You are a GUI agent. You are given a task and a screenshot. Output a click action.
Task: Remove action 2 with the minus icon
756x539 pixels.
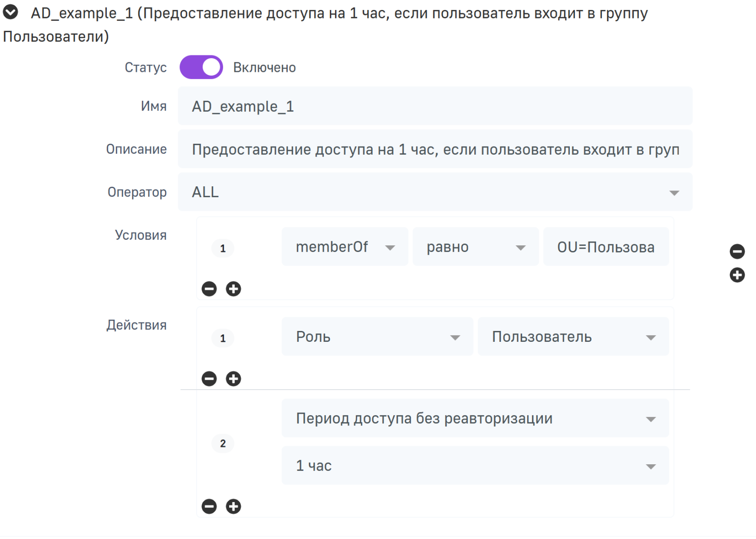(x=209, y=506)
